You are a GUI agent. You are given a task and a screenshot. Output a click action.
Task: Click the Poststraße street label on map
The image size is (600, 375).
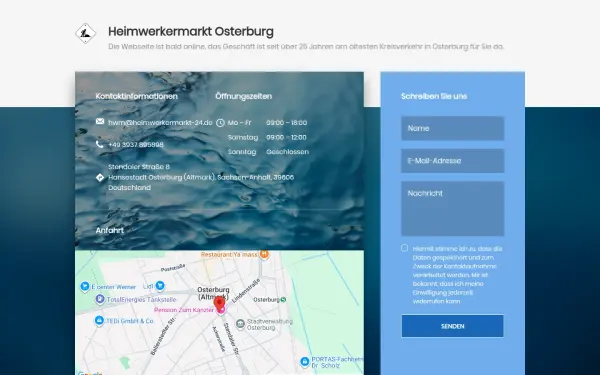pos(173,268)
